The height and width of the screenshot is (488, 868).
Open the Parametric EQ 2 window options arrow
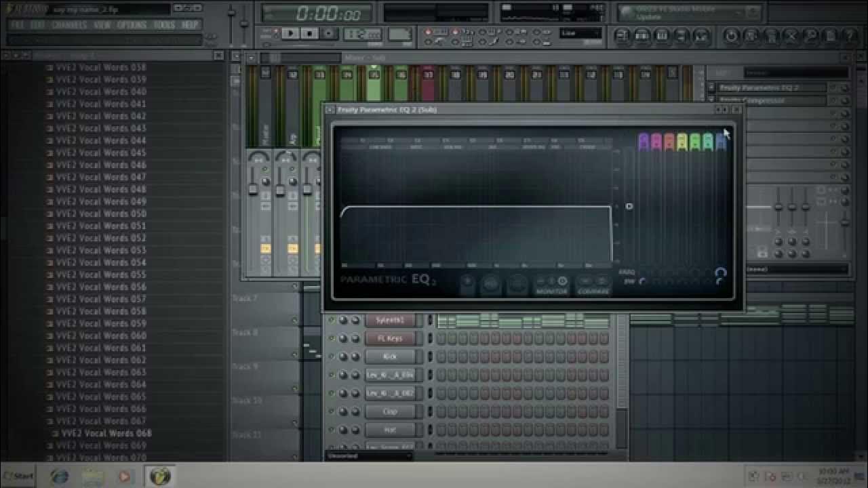click(x=330, y=109)
